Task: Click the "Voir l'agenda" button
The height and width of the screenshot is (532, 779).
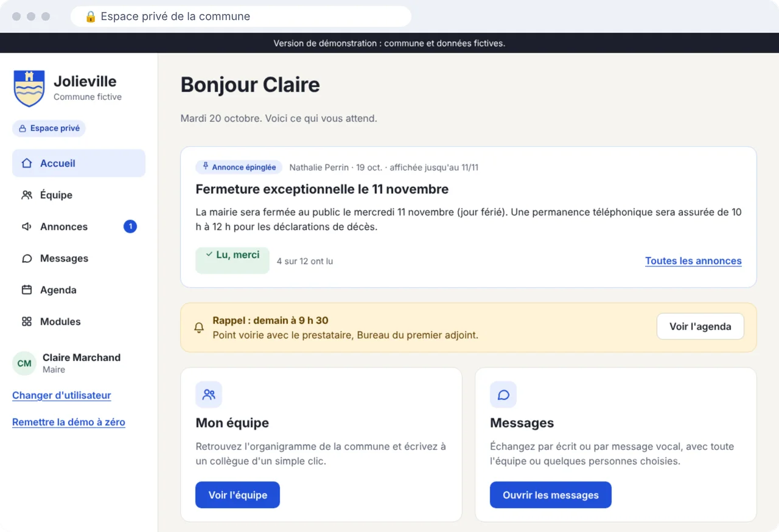Action: (700, 326)
